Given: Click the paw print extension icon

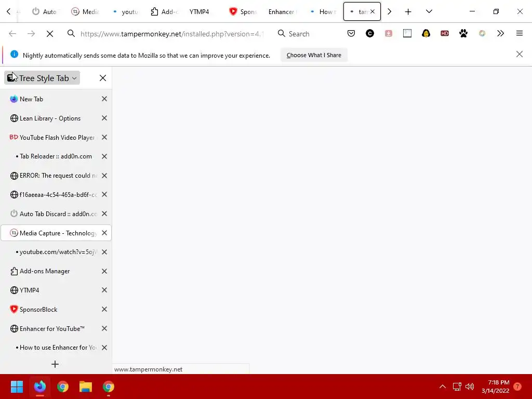Looking at the screenshot, I should coord(463,33).
